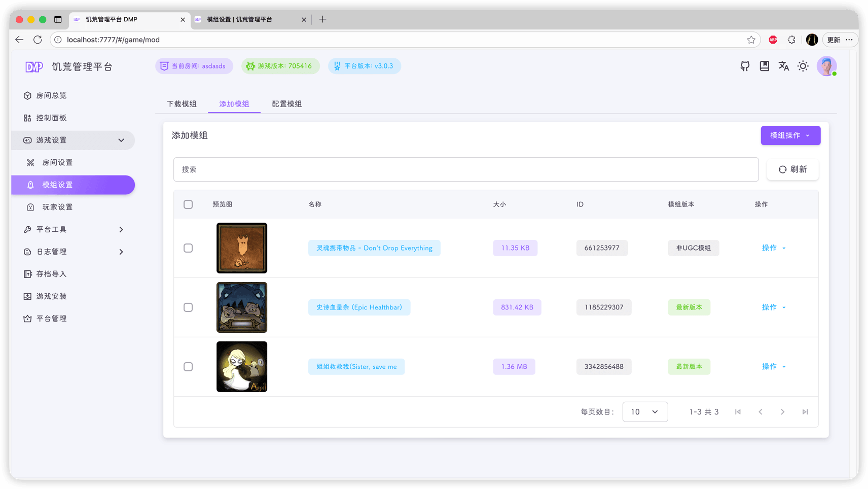Open the 模组操作 dropdown button
The height and width of the screenshot is (489, 868).
(x=790, y=135)
